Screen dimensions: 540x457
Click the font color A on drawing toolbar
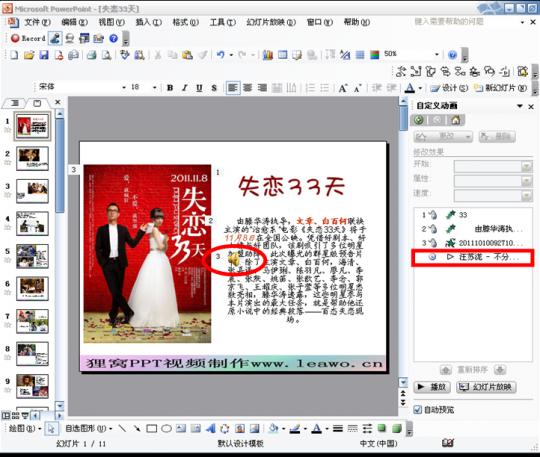pos(316,429)
